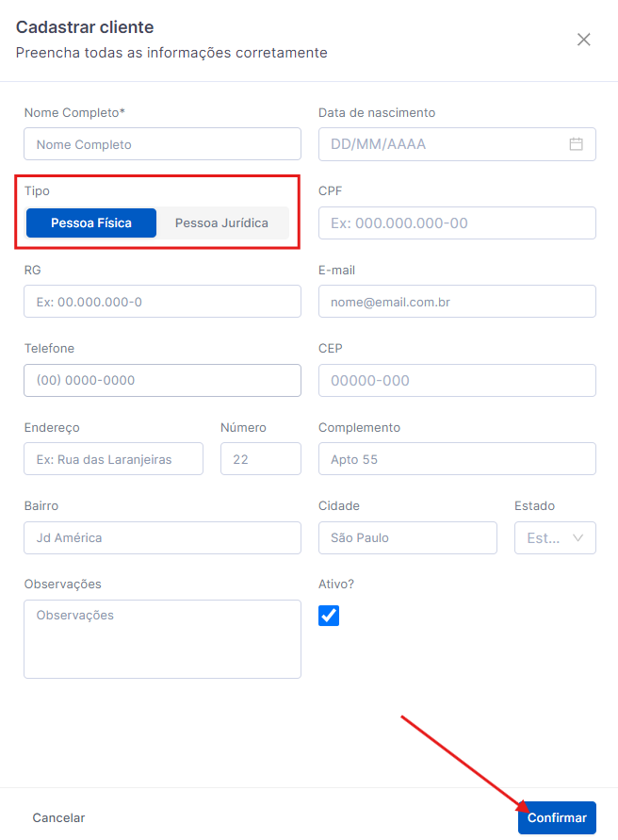
Task: Click into the Data de nascimento field
Action: click(443, 144)
